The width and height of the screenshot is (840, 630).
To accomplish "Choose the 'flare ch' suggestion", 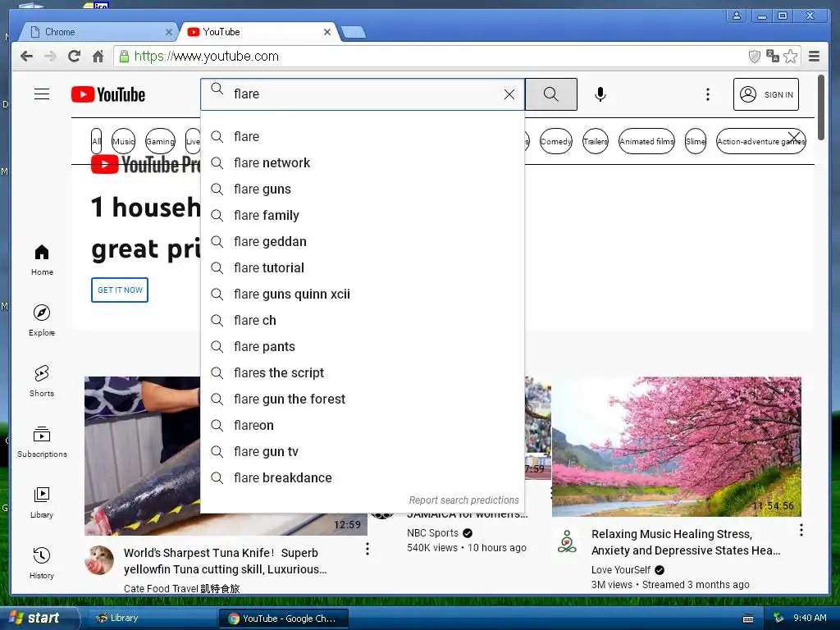I will [x=362, y=321].
